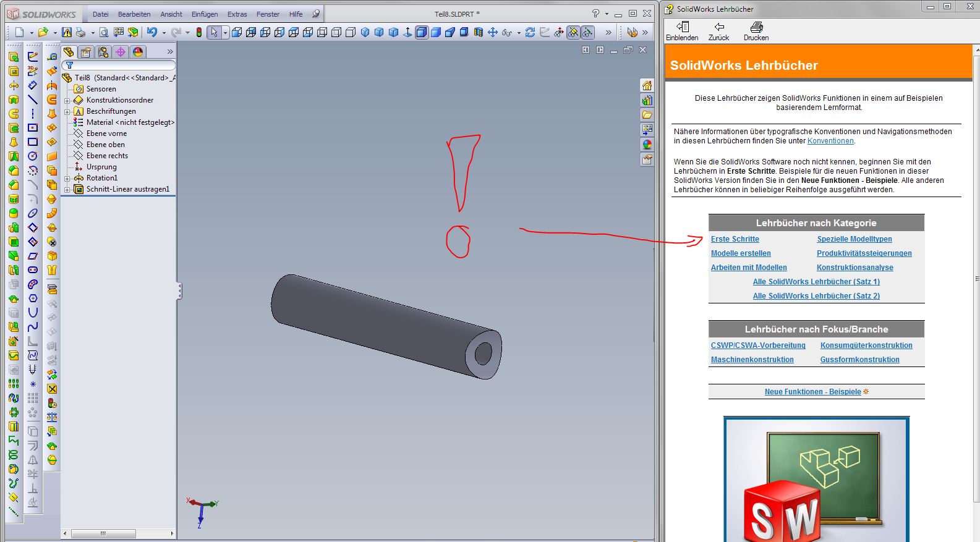Screen dimensions: 980x542
Task: Open File Explorer folder icon in task pane
Action: point(647,115)
